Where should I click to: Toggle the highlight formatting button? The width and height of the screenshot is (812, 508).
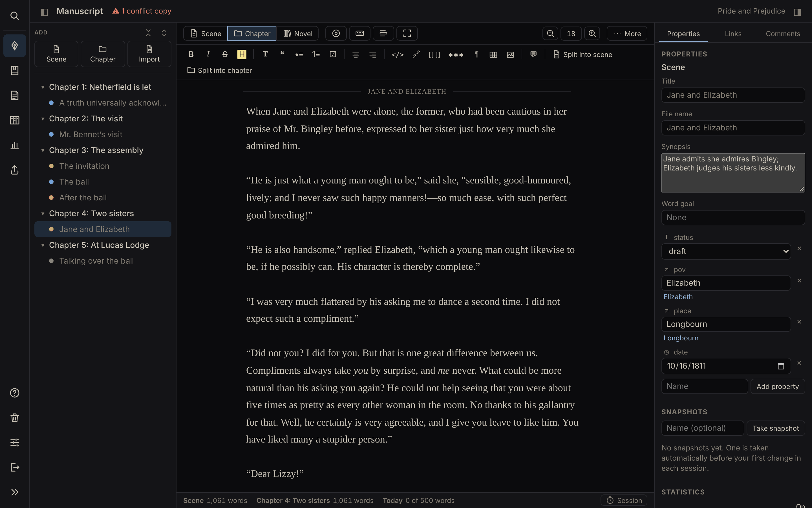[242, 54]
